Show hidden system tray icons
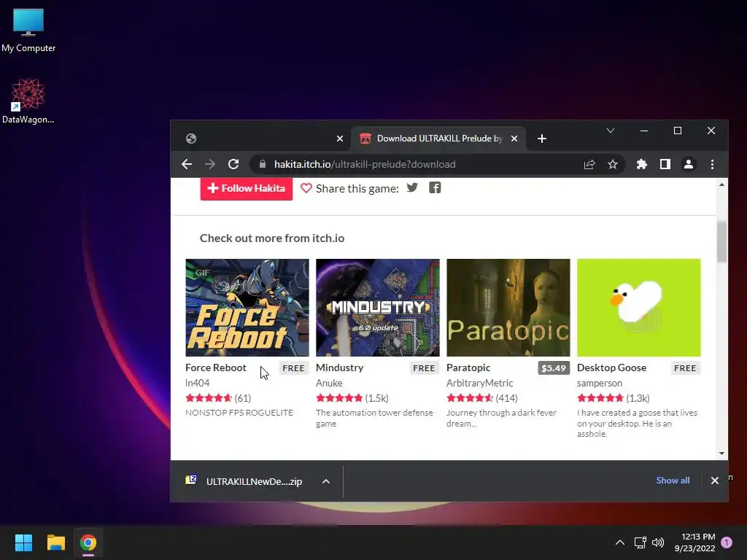 click(x=620, y=542)
